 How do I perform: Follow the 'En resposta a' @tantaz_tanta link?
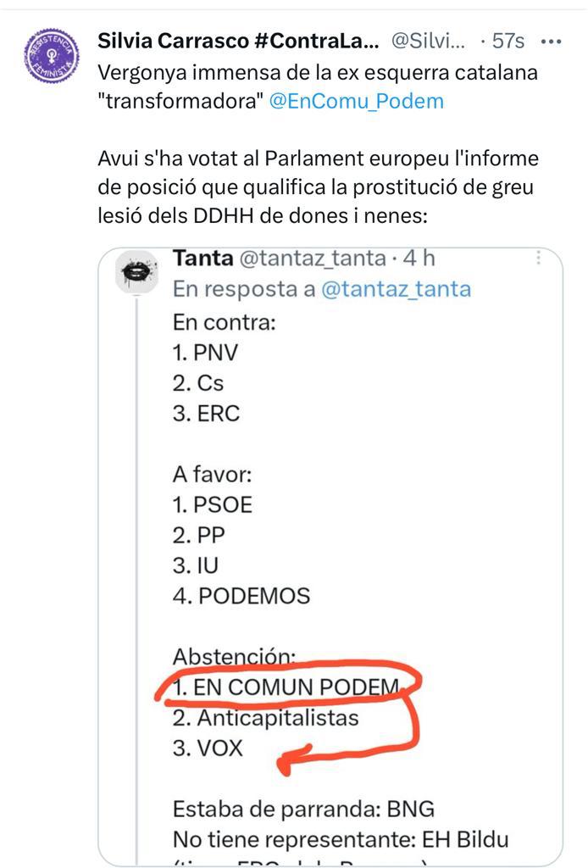[396, 289]
